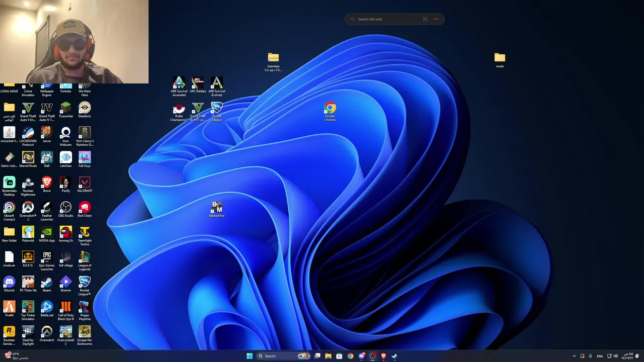The width and height of the screenshot is (644, 362).
Task: Open the New folder icon
Action: pyautogui.click(x=9, y=234)
